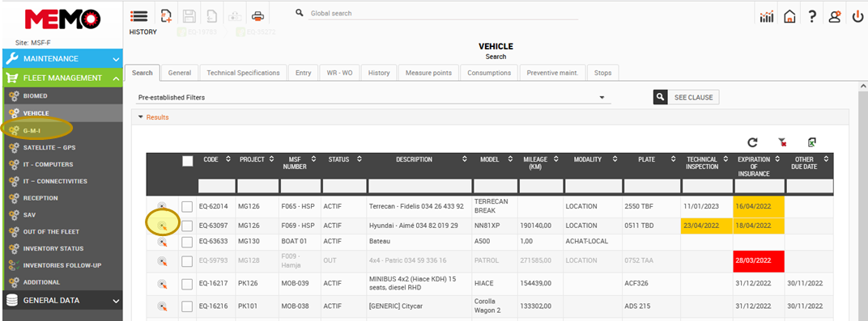Tick the checkbox for EQ-62014 row
Screen dimensions: 868x321
pos(187,207)
